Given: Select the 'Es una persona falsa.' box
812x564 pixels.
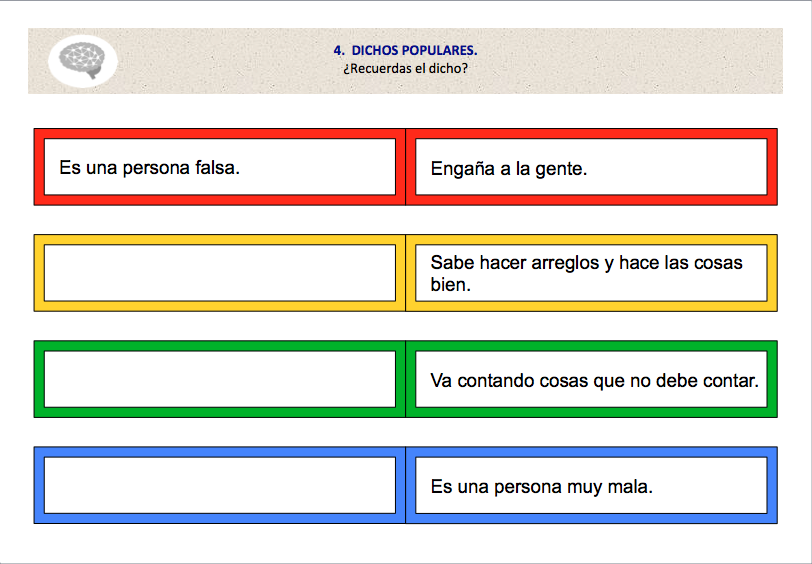Looking at the screenshot, I should coord(220,167).
